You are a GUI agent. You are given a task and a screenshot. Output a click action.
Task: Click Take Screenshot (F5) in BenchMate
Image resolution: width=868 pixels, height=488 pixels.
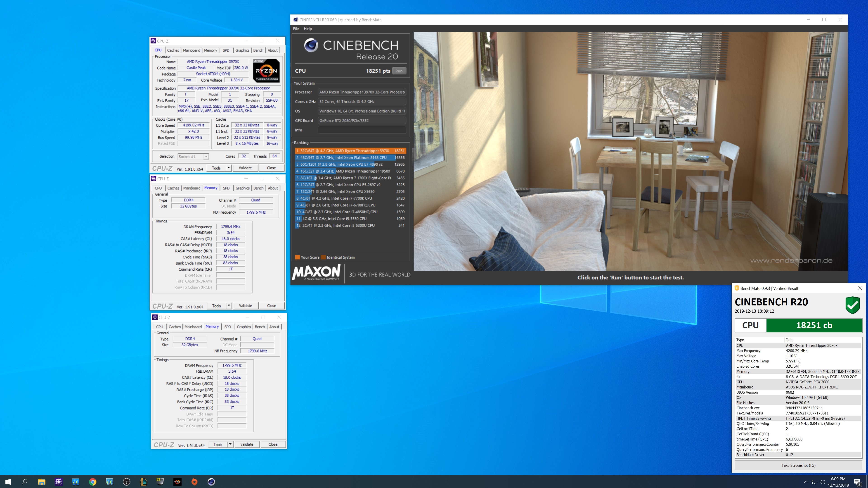(x=798, y=465)
